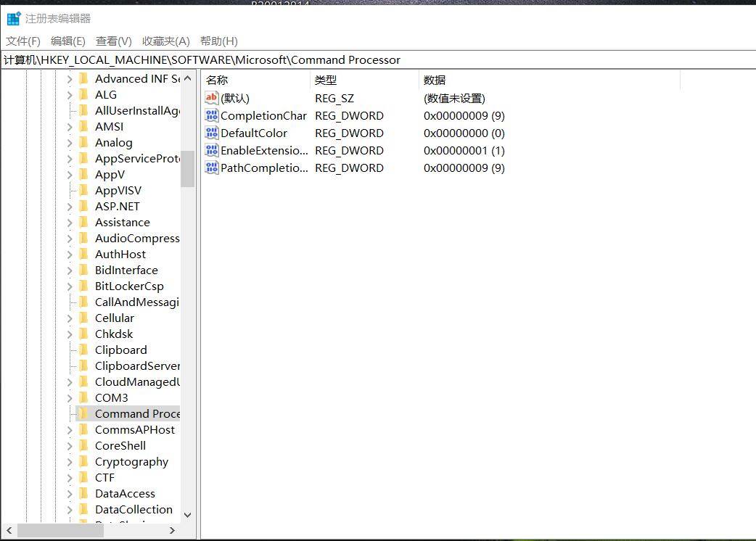The width and height of the screenshot is (756, 541).
Task: Click the REG_SZ type cell
Action: point(334,99)
